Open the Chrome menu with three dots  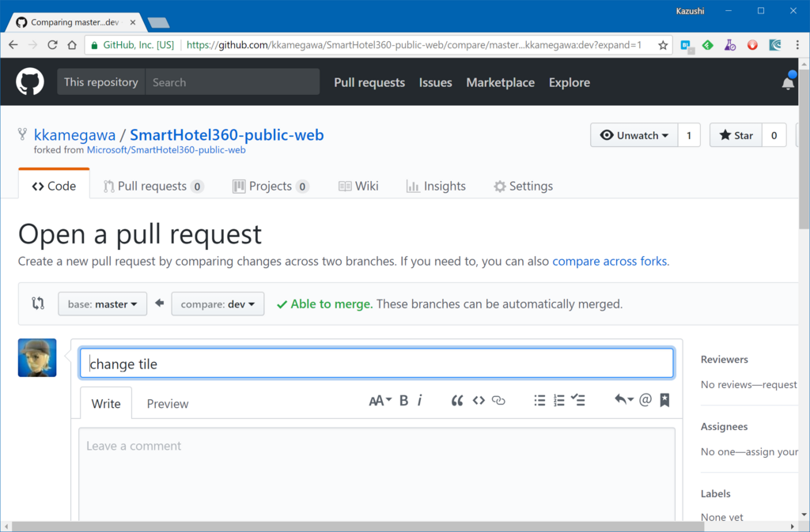797,45
